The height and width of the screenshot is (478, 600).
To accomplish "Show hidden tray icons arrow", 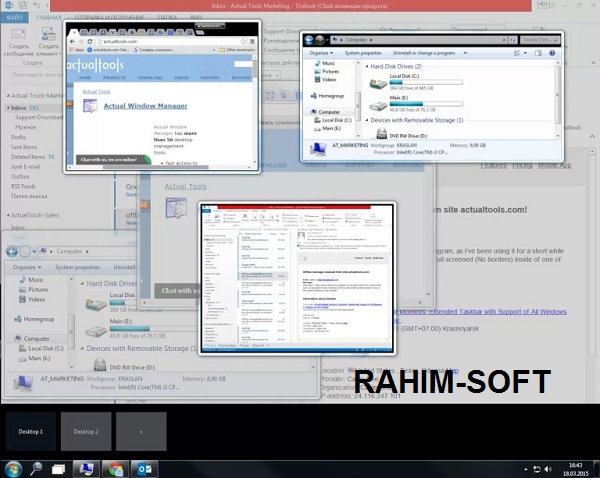I will point(526,469).
